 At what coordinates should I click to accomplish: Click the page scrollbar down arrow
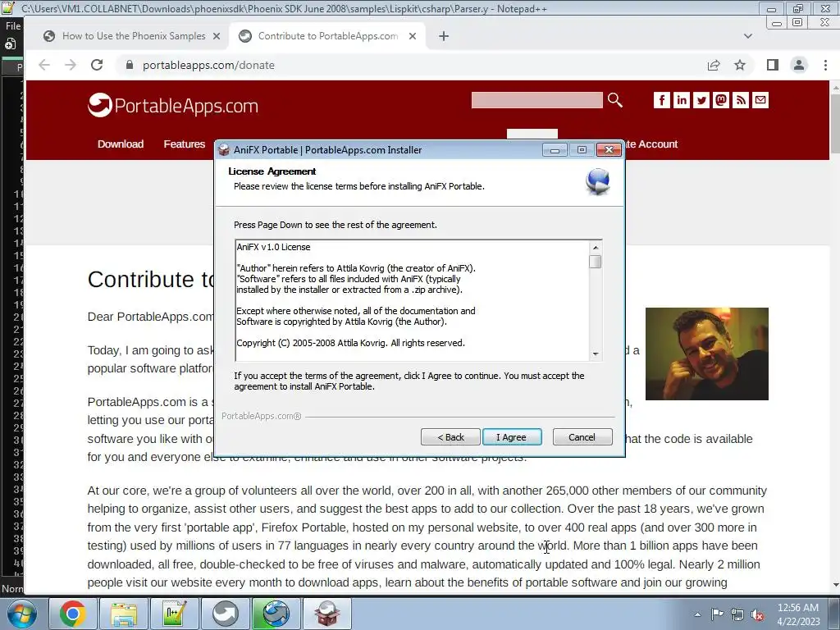pyautogui.click(x=835, y=585)
